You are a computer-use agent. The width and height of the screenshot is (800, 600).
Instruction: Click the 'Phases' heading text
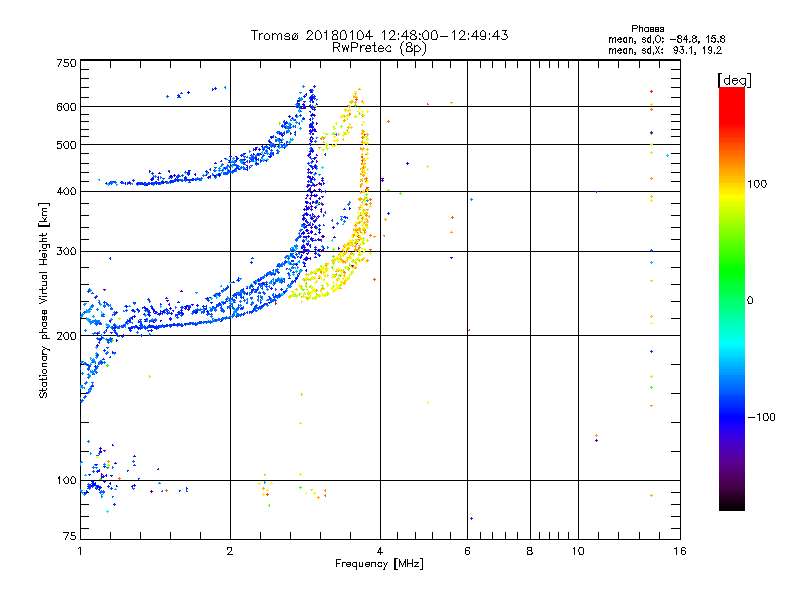[x=647, y=29]
